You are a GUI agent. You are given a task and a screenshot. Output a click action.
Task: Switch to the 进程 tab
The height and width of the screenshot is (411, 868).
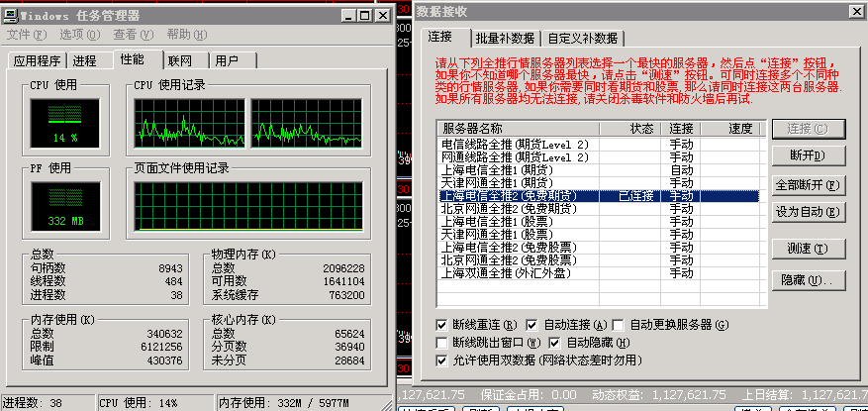point(85,61)
